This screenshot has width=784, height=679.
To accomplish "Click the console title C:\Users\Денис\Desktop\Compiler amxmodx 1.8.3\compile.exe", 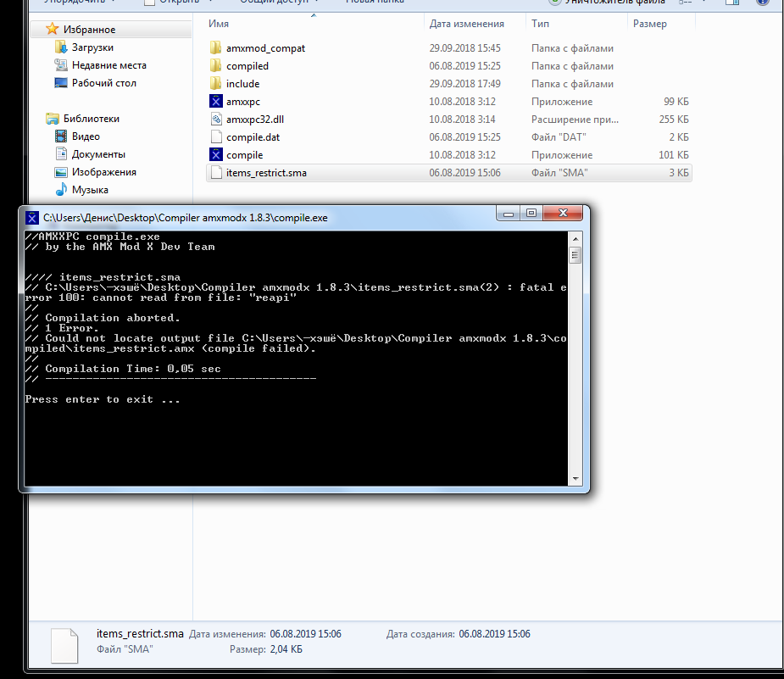I will pyautogui.click(x=185, y=218).
